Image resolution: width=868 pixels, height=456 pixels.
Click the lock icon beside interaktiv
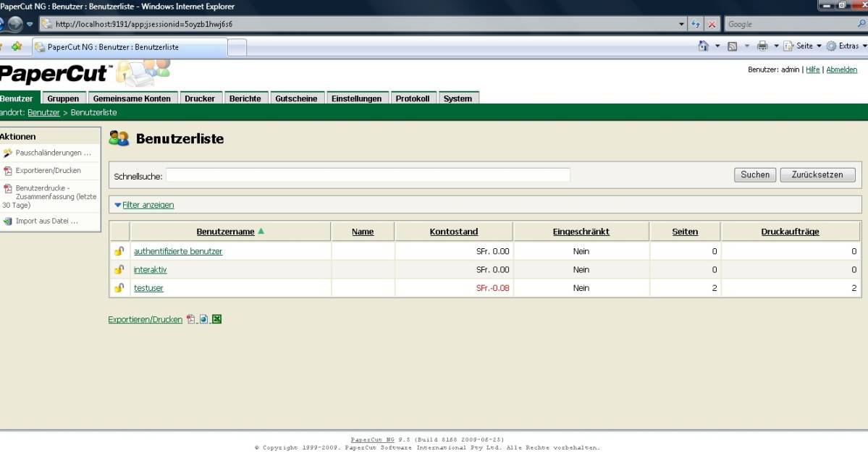[x=119, y=270]
